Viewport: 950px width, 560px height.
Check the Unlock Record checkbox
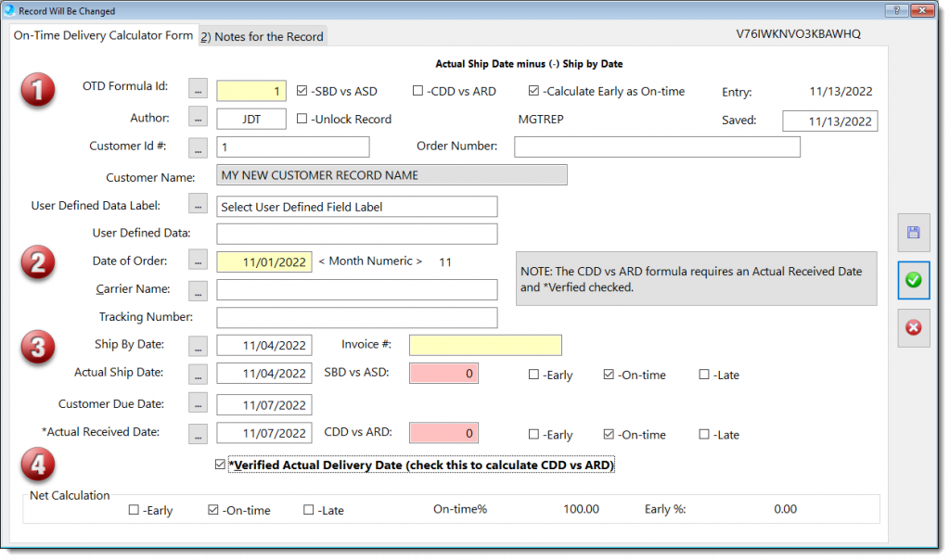pyautogui.click(x=302, y=119)
